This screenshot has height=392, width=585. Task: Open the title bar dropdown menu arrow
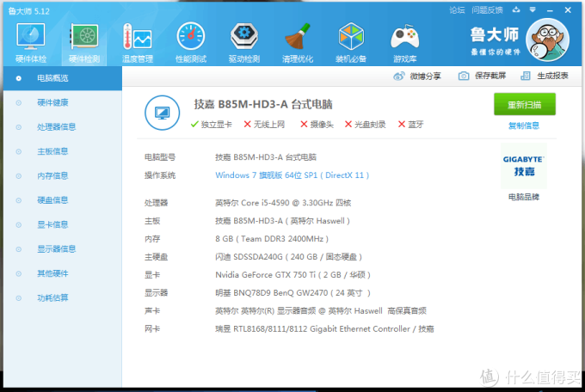[533, 10]
